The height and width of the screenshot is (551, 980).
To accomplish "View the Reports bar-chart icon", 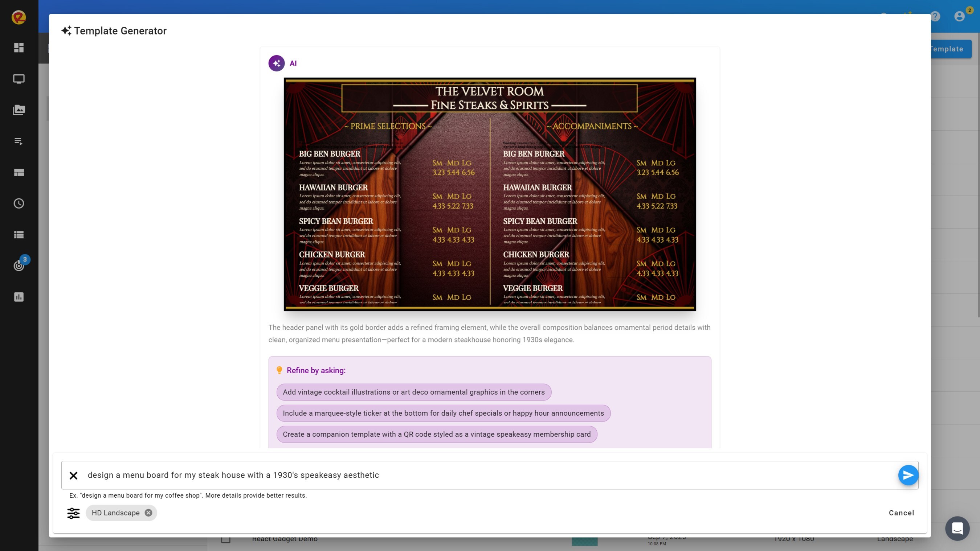I will click(x=19, y=297).
